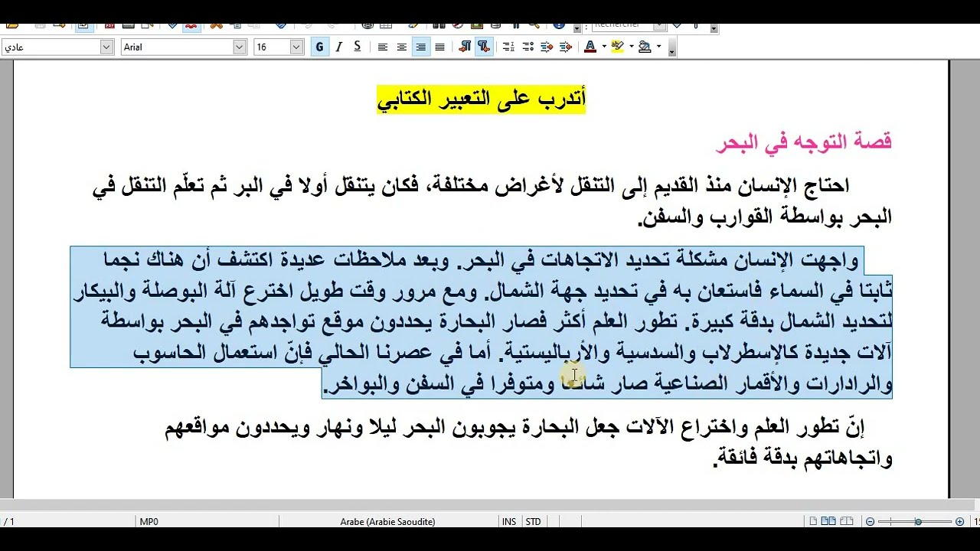This screenshot has height=551, width=980.
Task: Open the Navigator compass icon
Action: (457, 25)
